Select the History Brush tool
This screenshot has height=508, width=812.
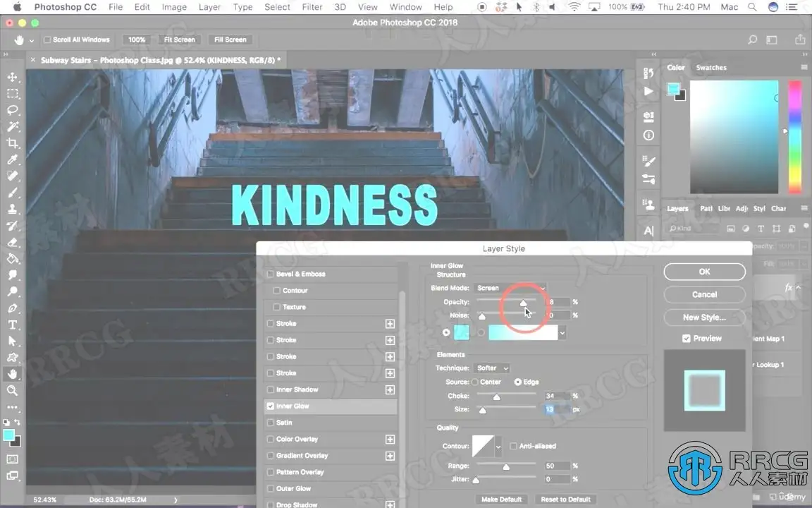coord(13,226)
